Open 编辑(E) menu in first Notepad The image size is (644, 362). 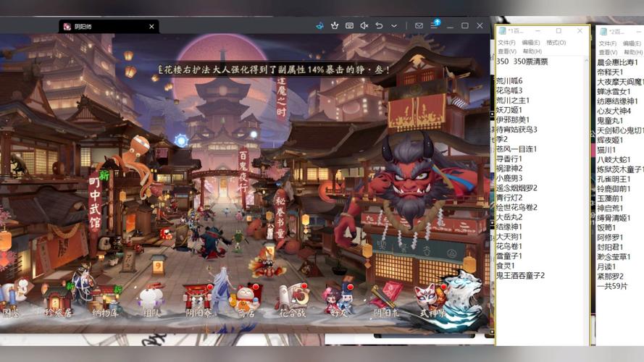[x=531, y=43]
